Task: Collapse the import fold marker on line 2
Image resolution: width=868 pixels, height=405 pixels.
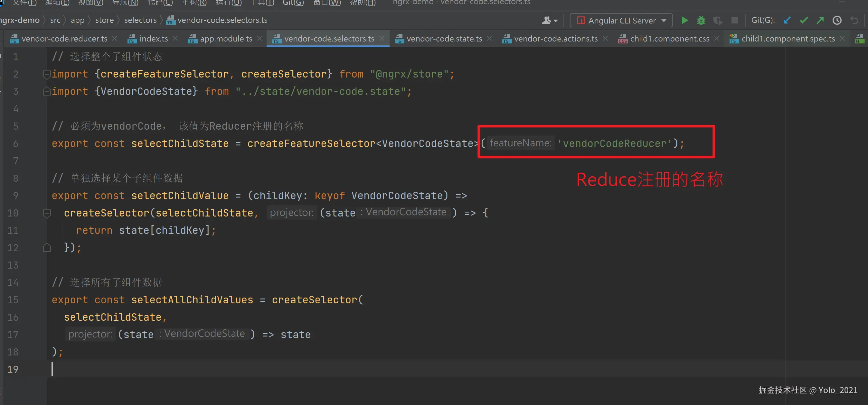Action: (x=47, y=74)
